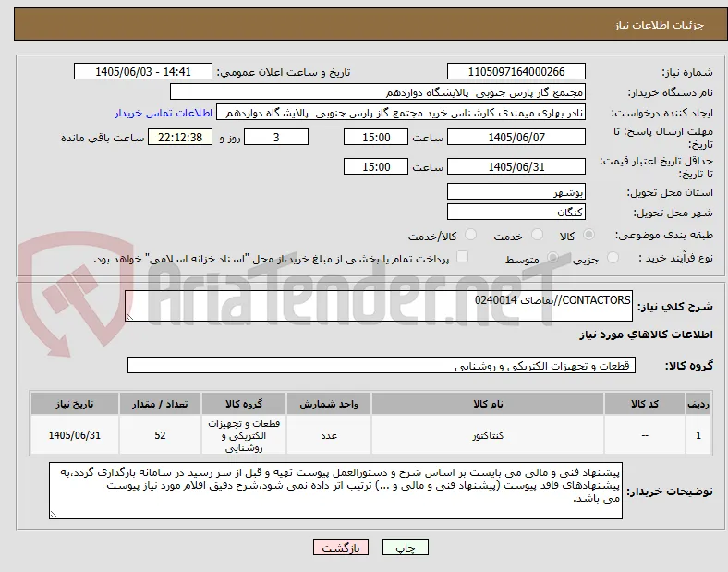The width and height of the screenshot is (728, 572).
Task: Click the کد کالا column header
Action: tap(645, 404)
